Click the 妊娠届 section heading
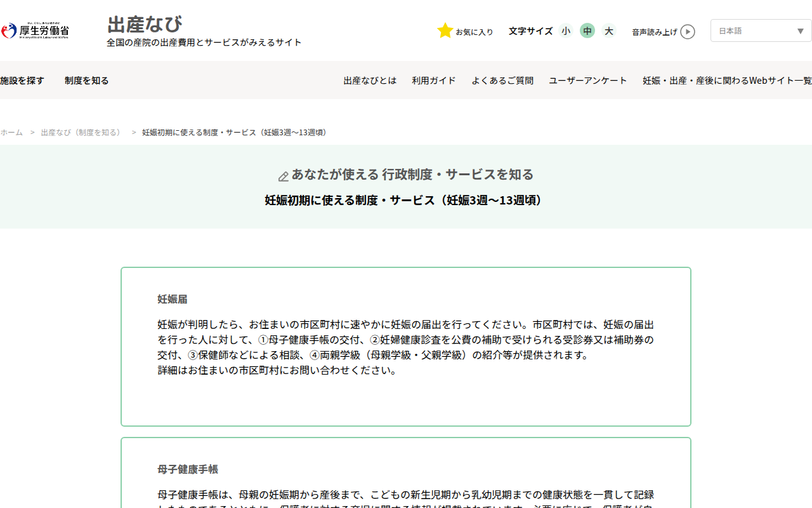This screenshot has width=812, height=508. pos(173,299)
